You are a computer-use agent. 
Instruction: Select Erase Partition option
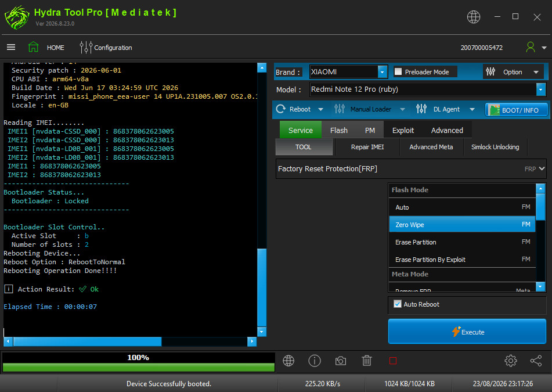coord(462,242)
